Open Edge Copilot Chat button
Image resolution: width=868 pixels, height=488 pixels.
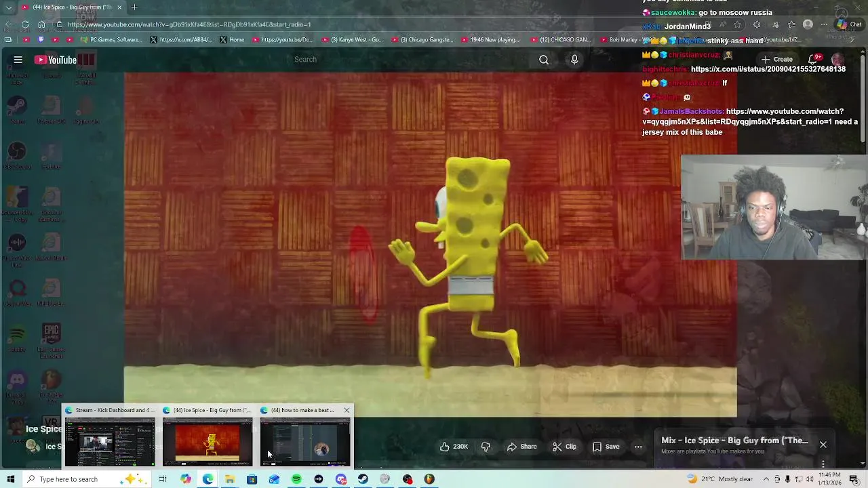click(849, 24)
